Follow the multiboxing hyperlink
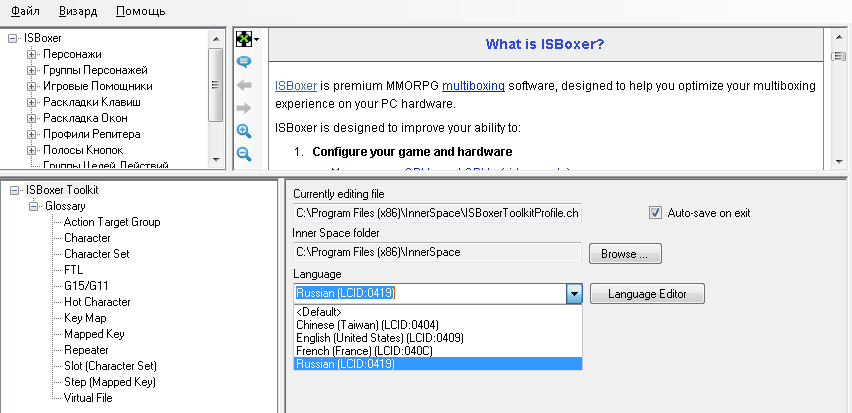Image resolution: width=852 pixels, height=413 pixels. coord(473,86)
